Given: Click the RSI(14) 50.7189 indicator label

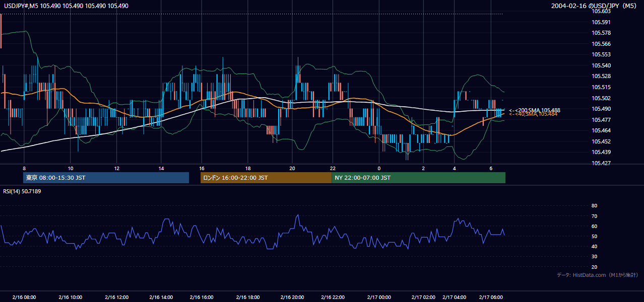Looking at the screenshot, I should pyautogui.click(x=22, y=191).
